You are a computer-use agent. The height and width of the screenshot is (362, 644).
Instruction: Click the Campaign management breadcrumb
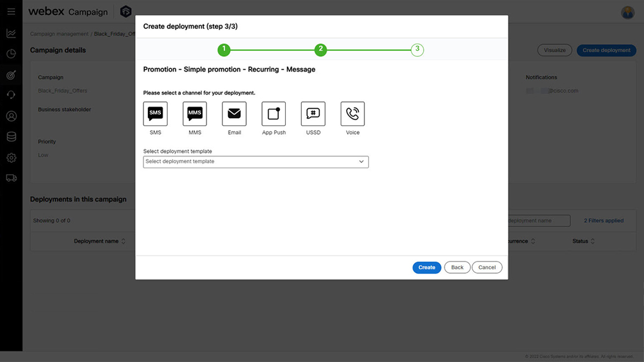pos(59,34)
